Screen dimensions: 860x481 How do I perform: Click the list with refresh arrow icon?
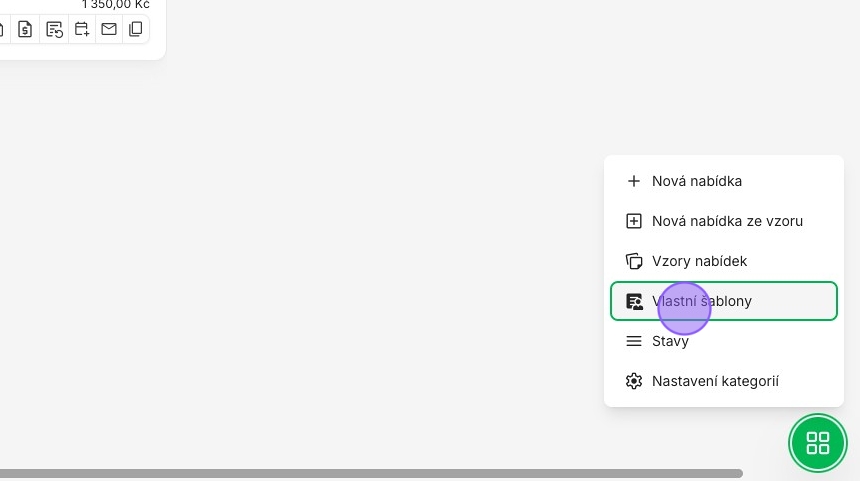point(54,29)
